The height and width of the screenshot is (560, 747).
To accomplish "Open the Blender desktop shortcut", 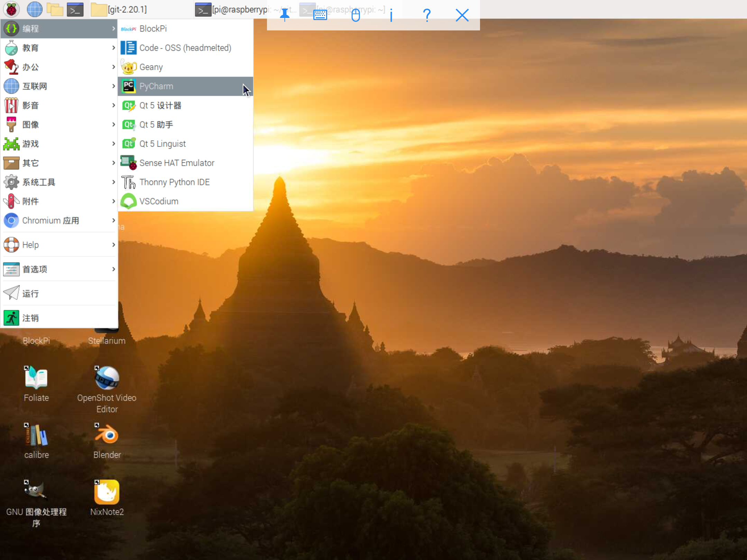I will pos(107,441).
